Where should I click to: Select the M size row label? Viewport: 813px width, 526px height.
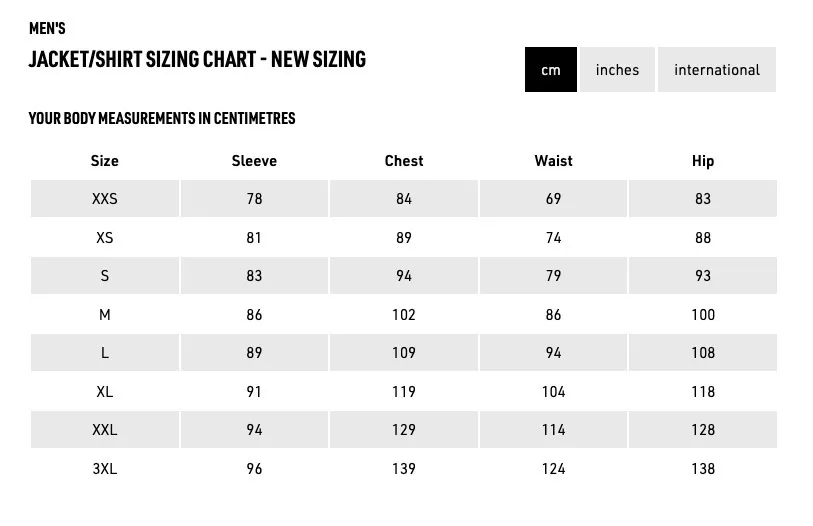105,314
